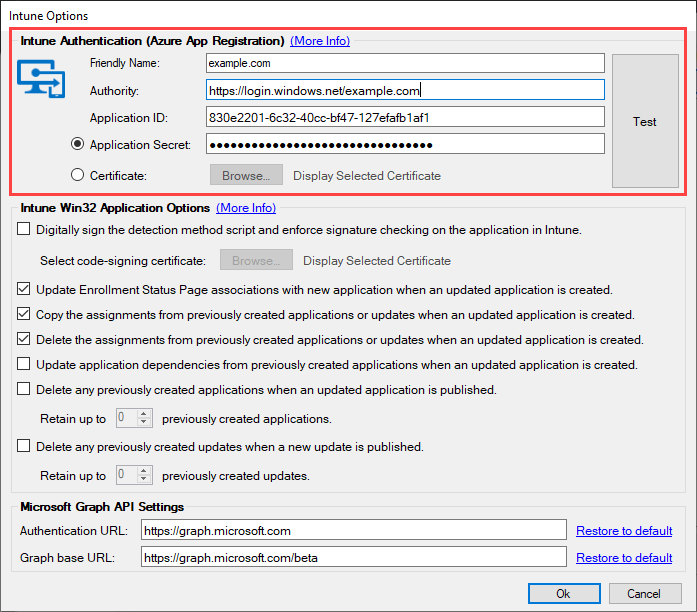Click the Intune devices icon
The height and width of the screenshot is (612, 697).
click(41, 79)
